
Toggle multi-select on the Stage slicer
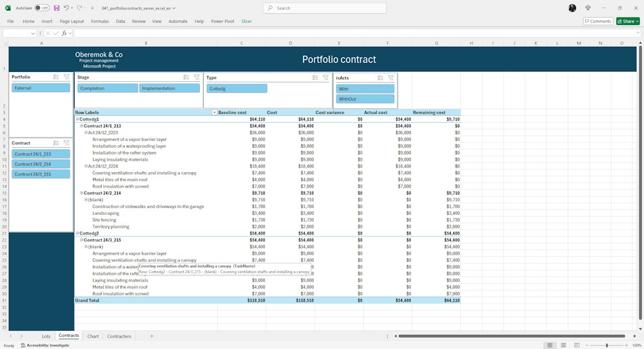pyautogui.click(x=186, y=77)
